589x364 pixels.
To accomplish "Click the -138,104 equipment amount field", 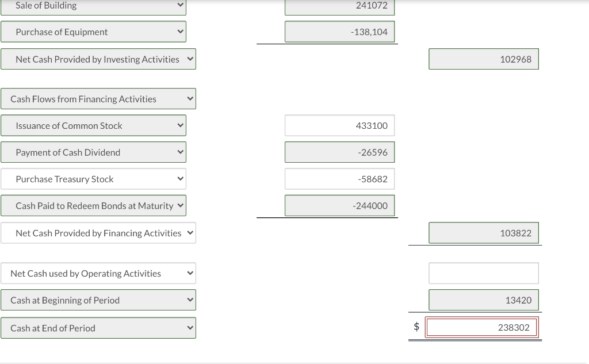I will pos(339,32).
